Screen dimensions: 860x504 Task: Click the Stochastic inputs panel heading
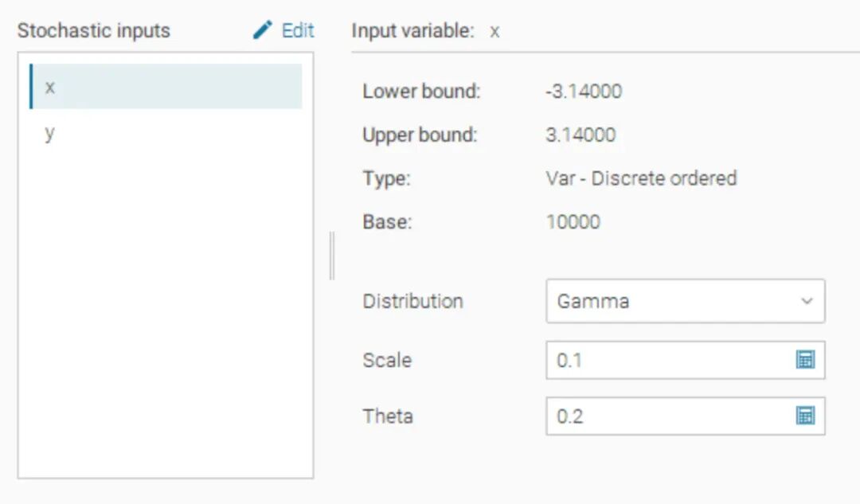93,30
